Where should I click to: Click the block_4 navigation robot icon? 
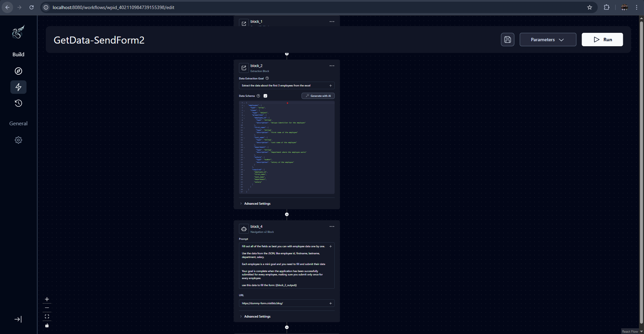(244, 229)
